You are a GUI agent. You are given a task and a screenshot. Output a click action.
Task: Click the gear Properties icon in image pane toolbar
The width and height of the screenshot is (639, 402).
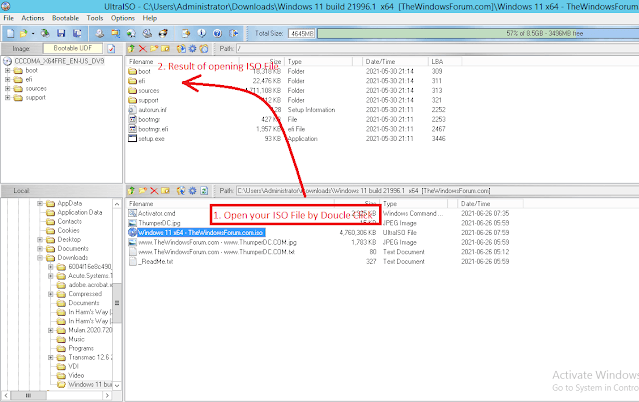(x=192, y=49)
